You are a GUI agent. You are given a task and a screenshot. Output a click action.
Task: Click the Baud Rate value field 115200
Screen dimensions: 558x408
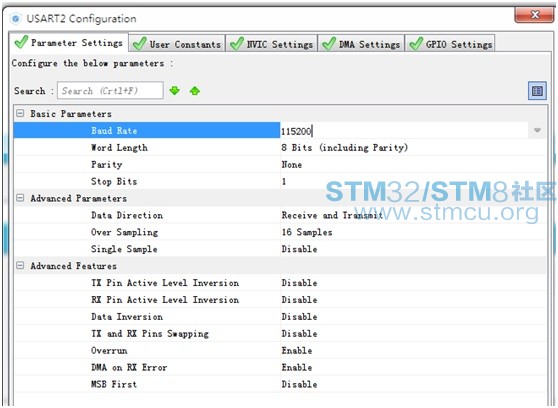[404, 131]
